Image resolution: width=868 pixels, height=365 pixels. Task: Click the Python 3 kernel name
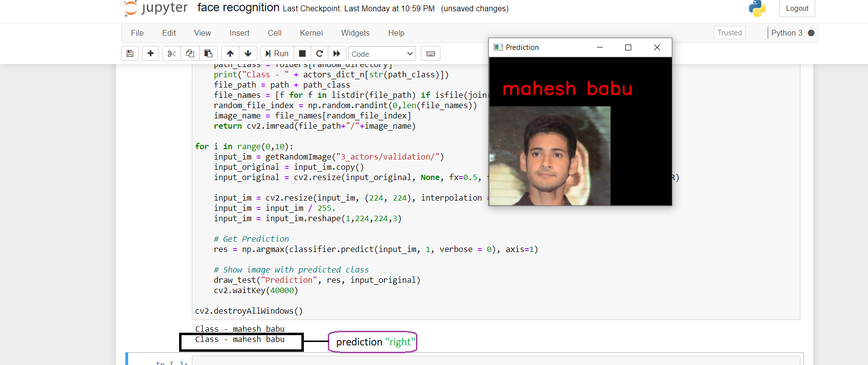coord(787,33)
